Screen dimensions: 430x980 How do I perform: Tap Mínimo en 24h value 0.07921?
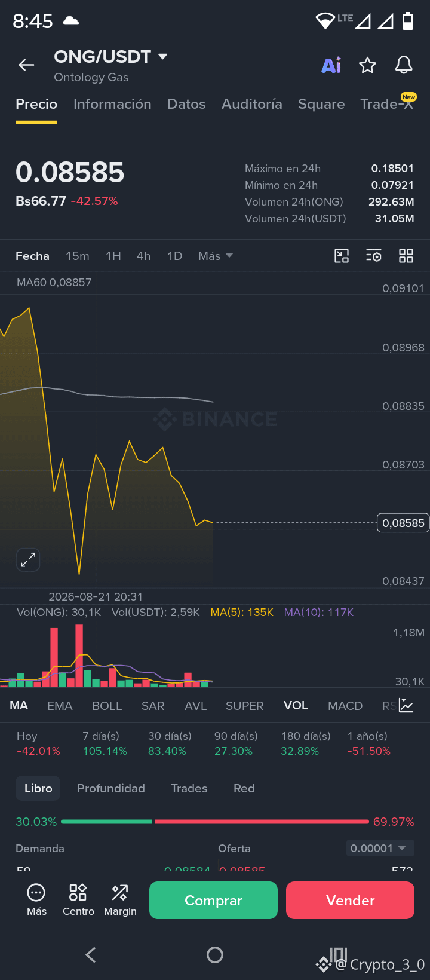tap(392, 185)
